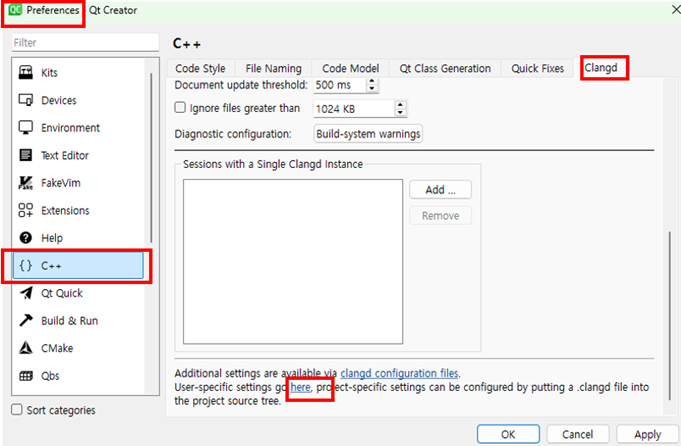The width and height of the screenshot is (681, 446).
Task: Open the Diagnostic configuration selector
Action: [x=368, y=134]
